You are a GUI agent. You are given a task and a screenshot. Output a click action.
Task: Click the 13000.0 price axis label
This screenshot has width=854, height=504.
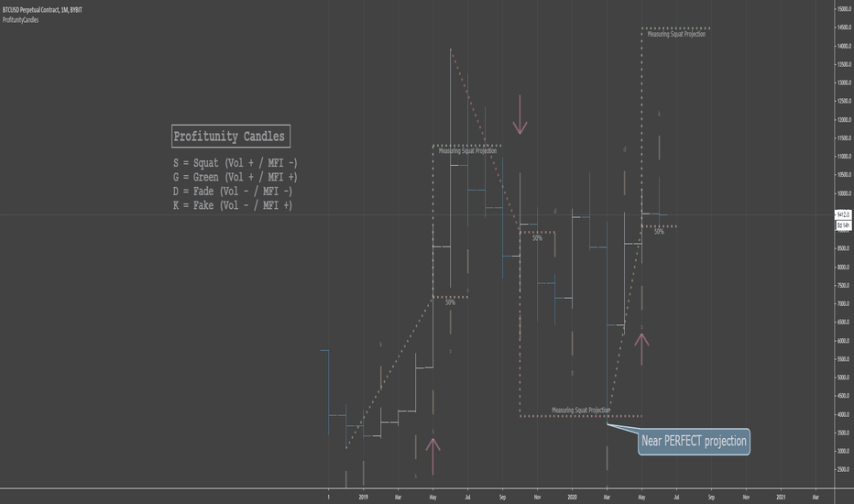click(x=844, y=82)
